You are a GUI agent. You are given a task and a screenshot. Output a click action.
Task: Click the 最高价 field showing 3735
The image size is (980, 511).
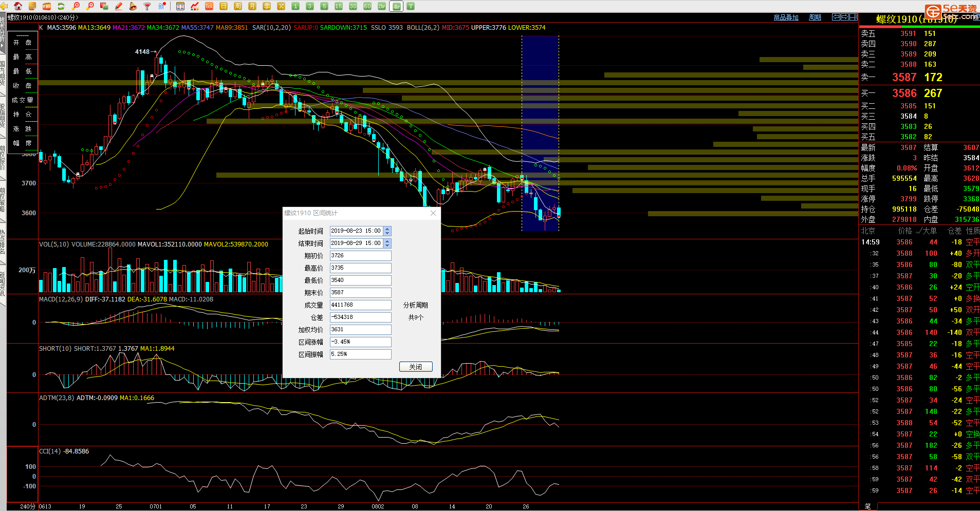(x=360, y=268)
